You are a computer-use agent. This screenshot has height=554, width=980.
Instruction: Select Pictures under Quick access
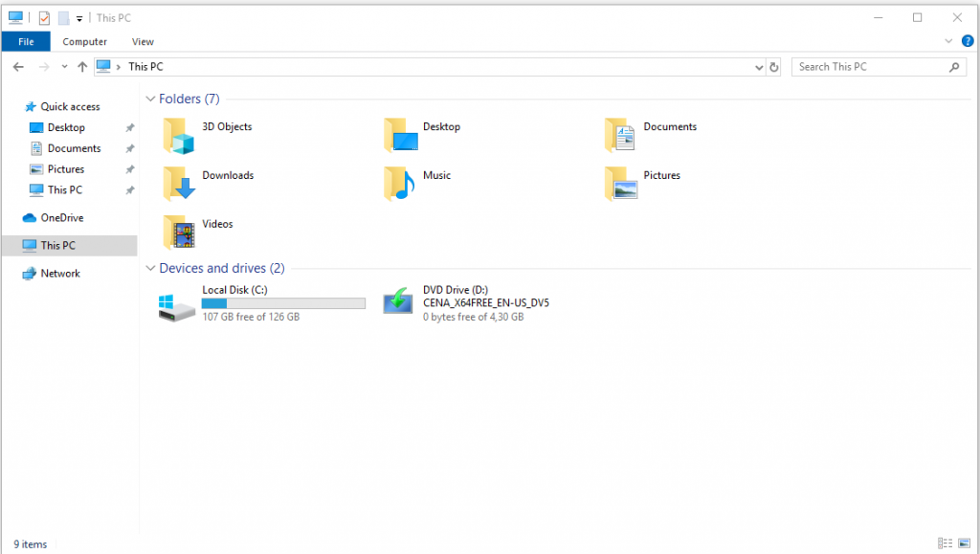pos(66,169)
